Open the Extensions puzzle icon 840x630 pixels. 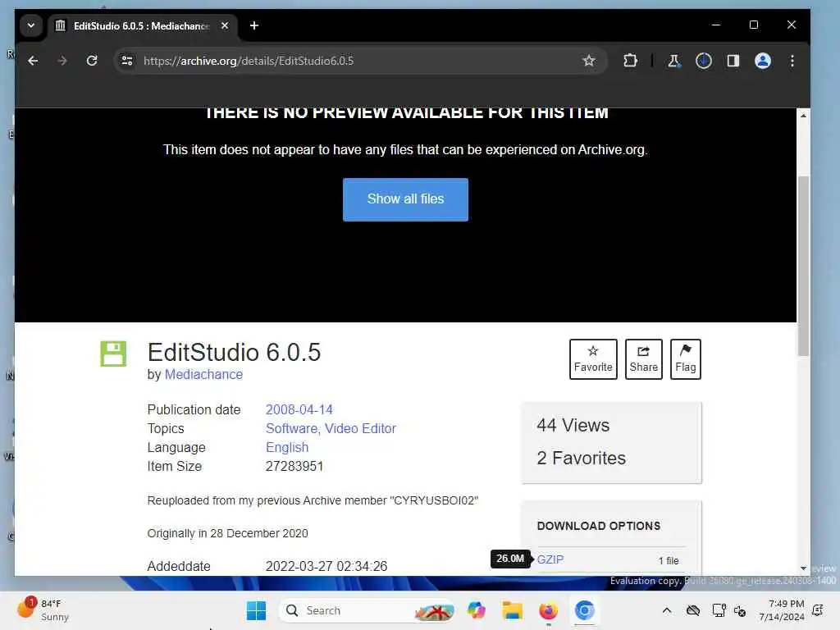pos(630,61)
